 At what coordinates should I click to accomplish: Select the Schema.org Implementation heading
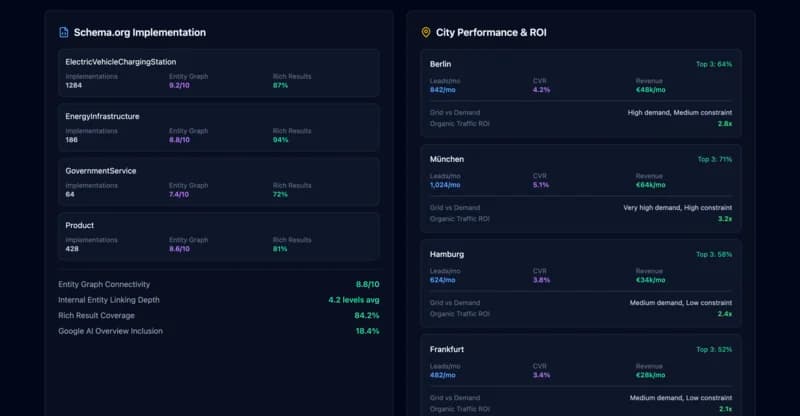(139, 32)
